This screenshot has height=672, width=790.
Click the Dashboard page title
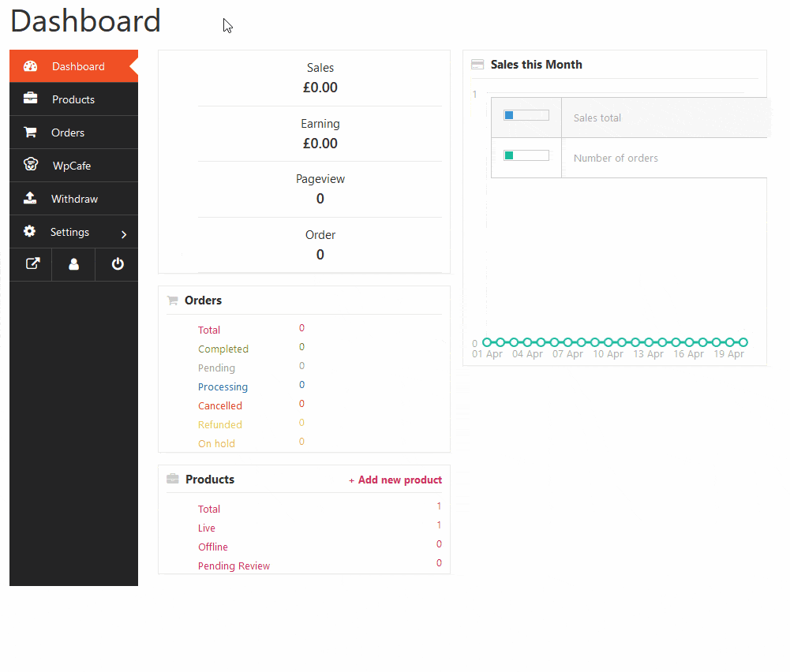[x=85, y=21]
